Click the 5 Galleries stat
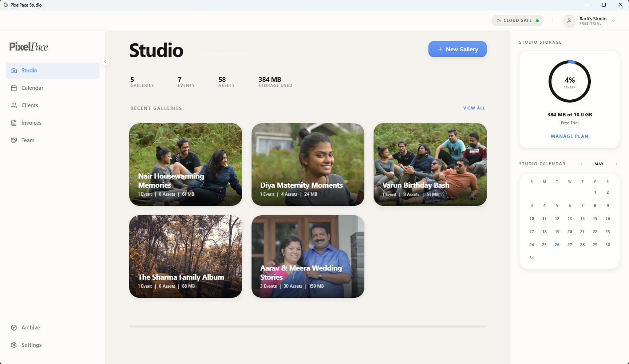The height and width of the screenshot is (364, 629). pos(142,82)
